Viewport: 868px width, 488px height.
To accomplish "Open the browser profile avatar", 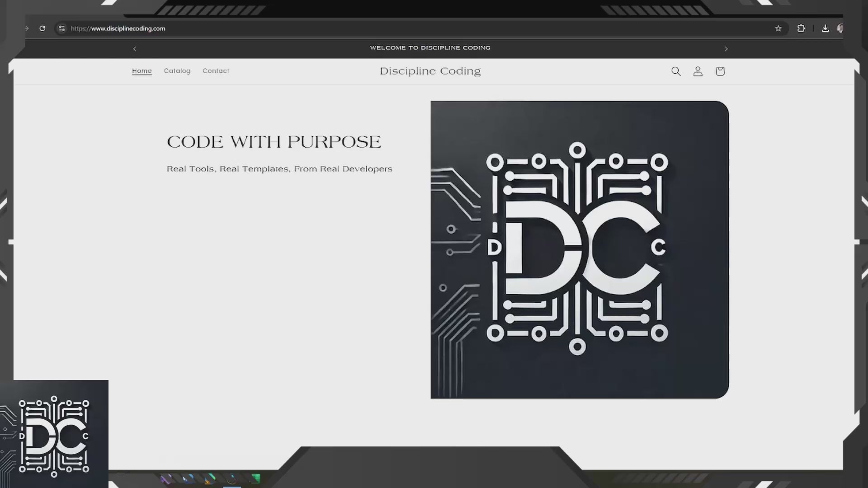I will pos(840,28).
